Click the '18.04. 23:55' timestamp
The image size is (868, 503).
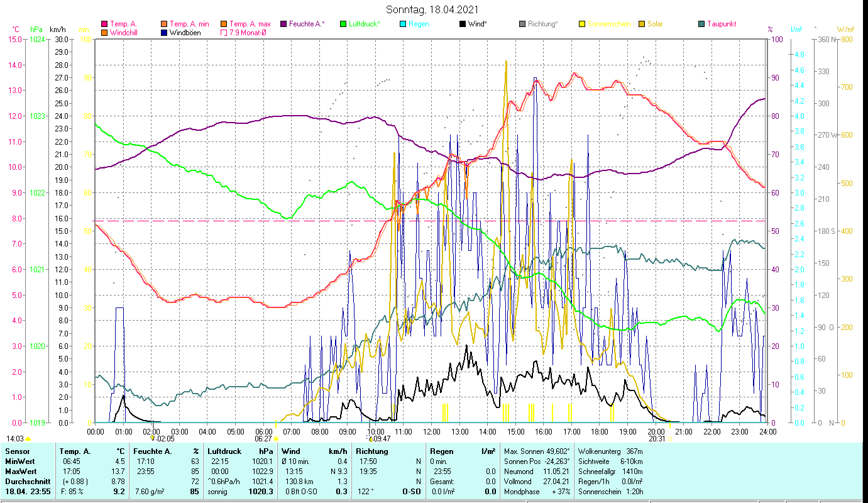pos(28,492)
